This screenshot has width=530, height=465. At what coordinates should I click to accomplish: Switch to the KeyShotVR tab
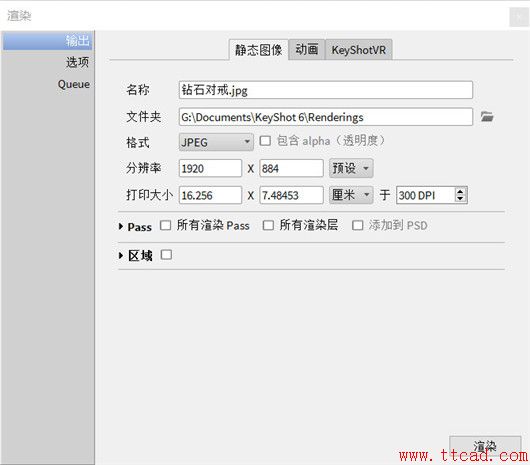pyautogui.click(x=359, y=50)
